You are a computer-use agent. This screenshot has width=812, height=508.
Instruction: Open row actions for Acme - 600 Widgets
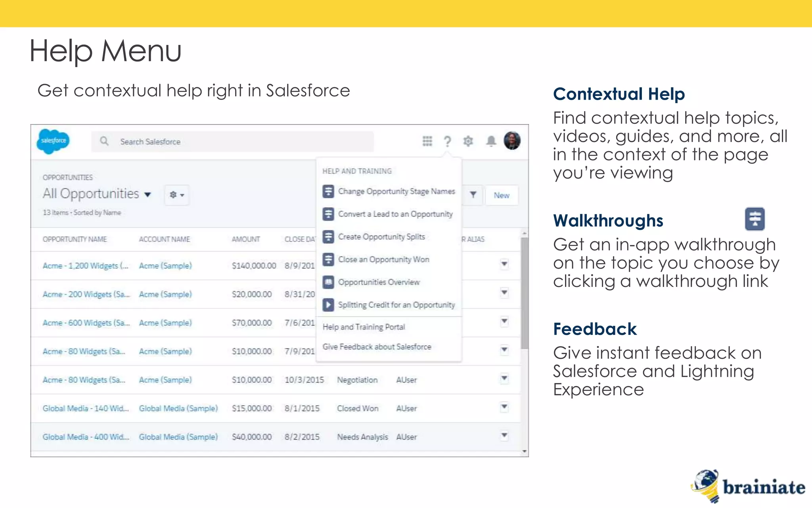point(504,321)
